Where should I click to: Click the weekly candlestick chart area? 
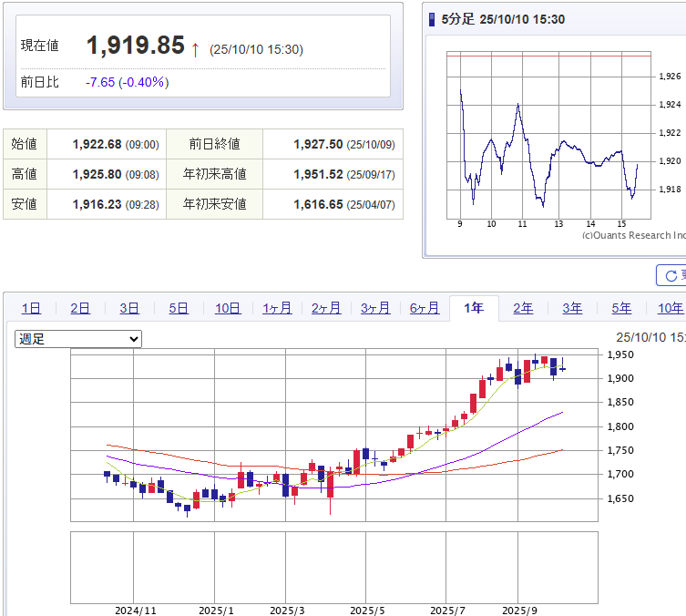click(334, 437)
